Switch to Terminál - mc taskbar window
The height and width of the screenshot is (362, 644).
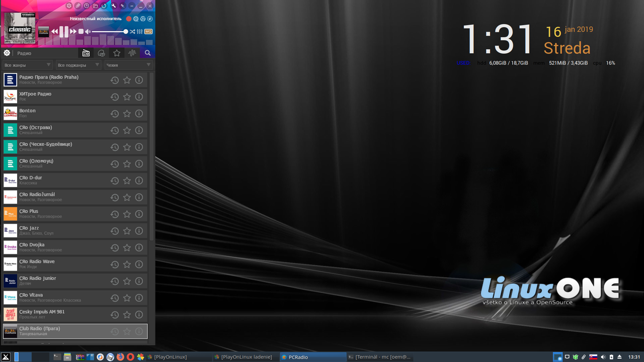click(380, 357)
